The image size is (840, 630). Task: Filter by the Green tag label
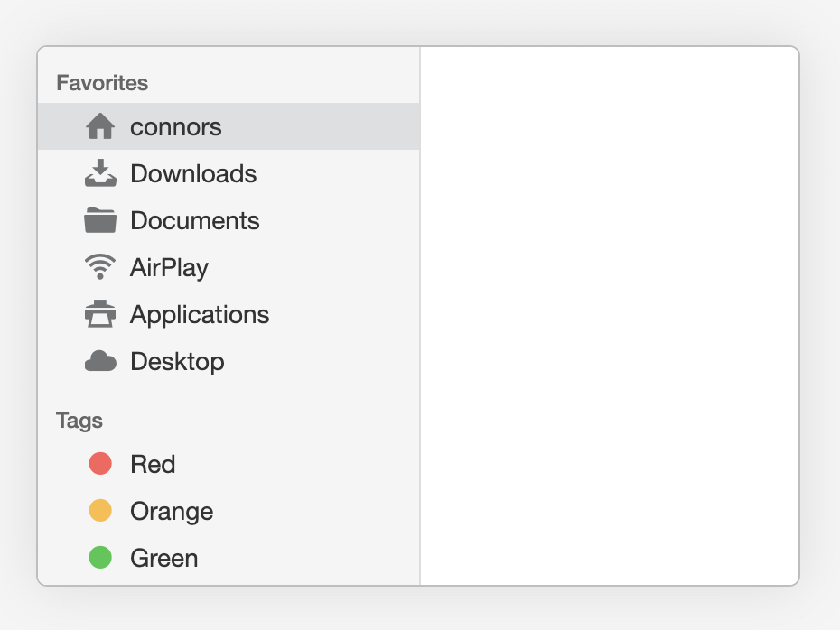tap(164, 559)
